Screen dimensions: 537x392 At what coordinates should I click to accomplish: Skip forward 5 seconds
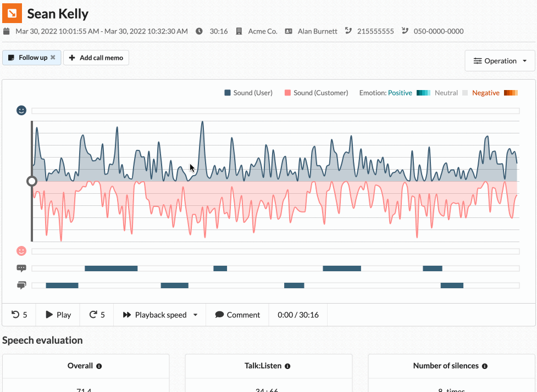(x=97, y=315)
